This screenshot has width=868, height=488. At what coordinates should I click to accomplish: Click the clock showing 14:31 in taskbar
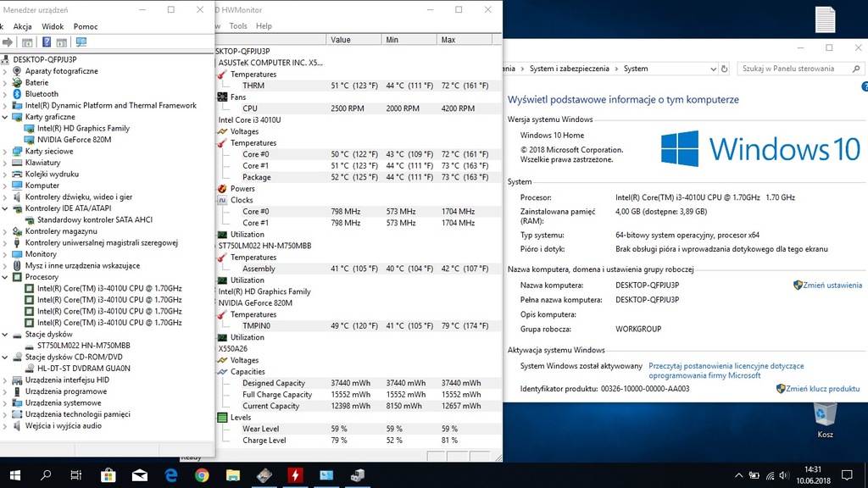813,469
